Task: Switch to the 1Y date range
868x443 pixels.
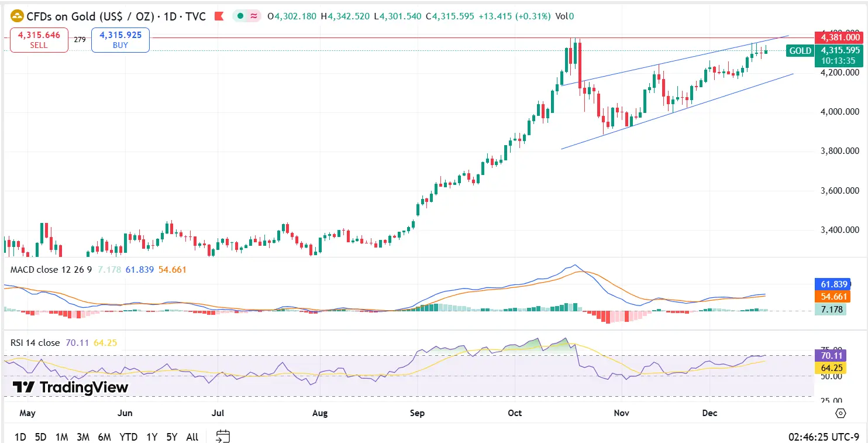Action: 152,437
